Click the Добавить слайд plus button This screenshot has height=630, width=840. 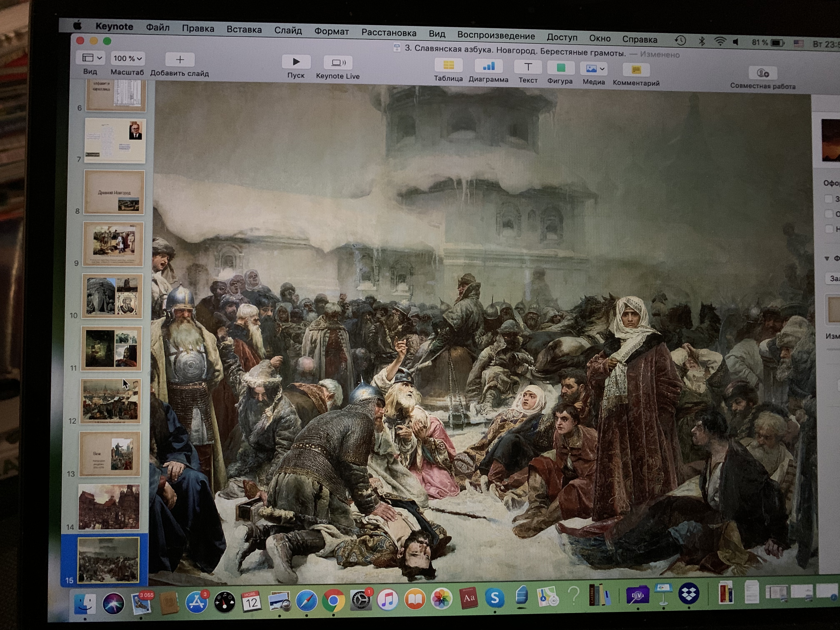point(180,59)
